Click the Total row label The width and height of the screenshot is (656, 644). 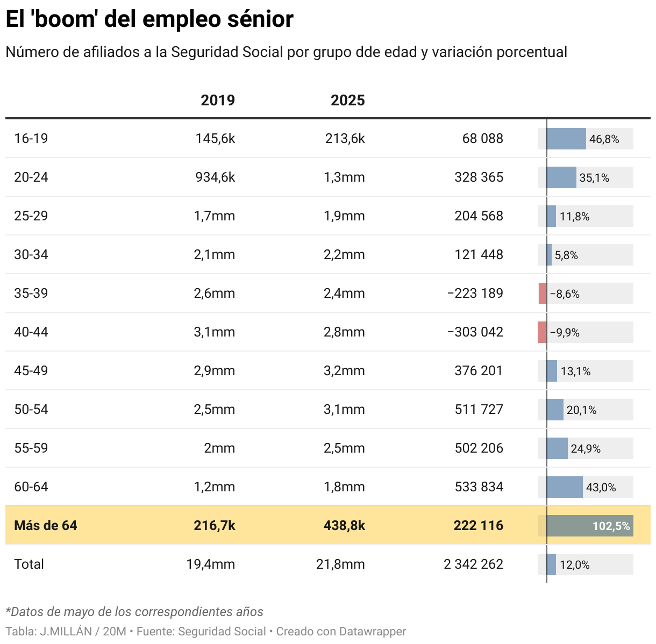(29, 564)
